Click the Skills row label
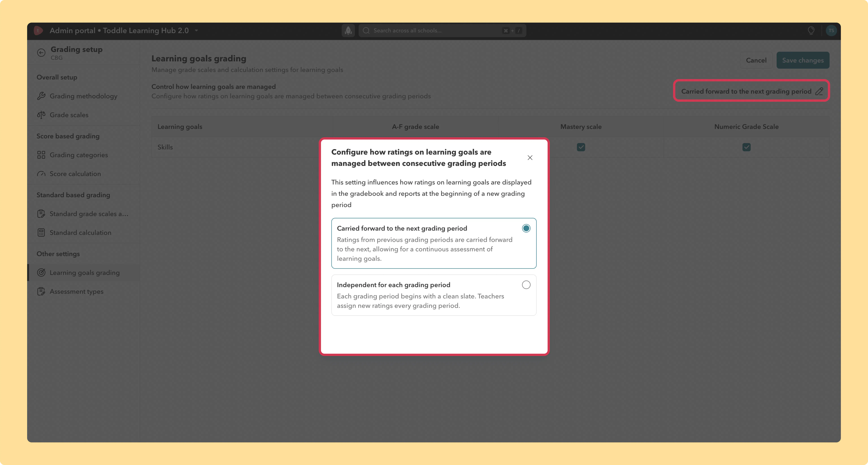Image resolution: width=868 pixels, height=465 pixels. (x=165, y=147)
